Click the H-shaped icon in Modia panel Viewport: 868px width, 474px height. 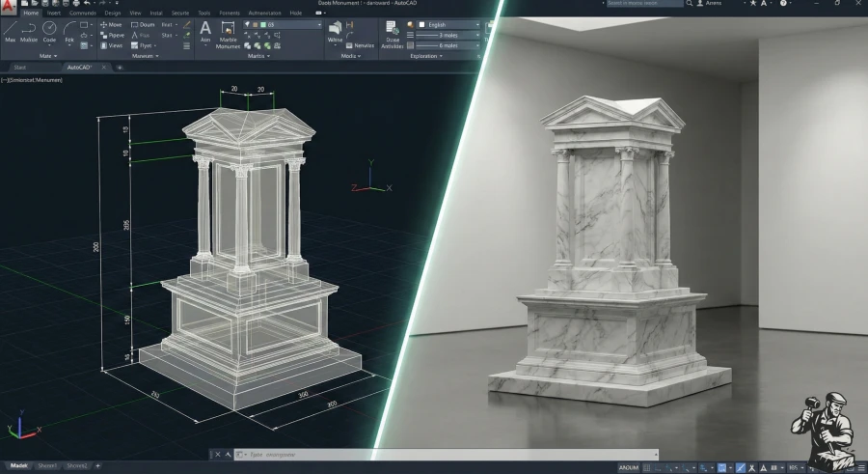click(350, 25)
